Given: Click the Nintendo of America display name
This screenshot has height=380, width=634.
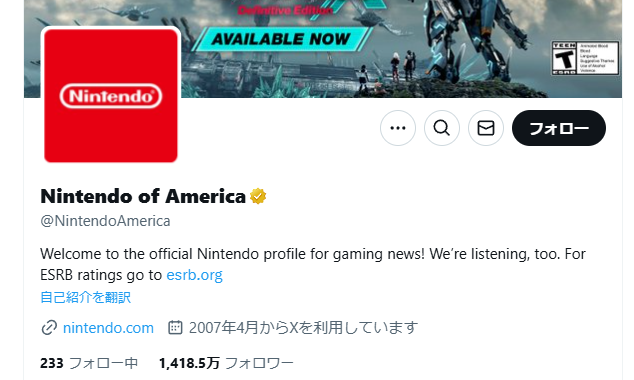Looking at the screenshot, I should pos(143,196).
